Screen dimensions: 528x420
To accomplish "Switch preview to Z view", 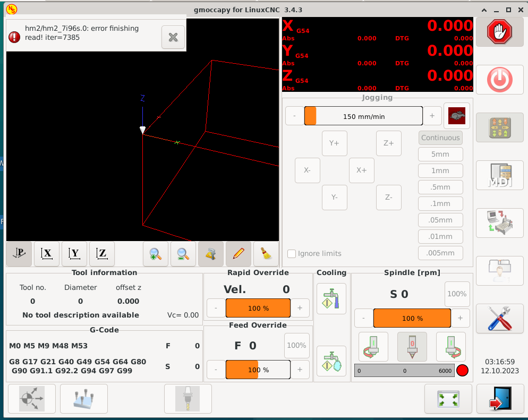I will [102, 254].
